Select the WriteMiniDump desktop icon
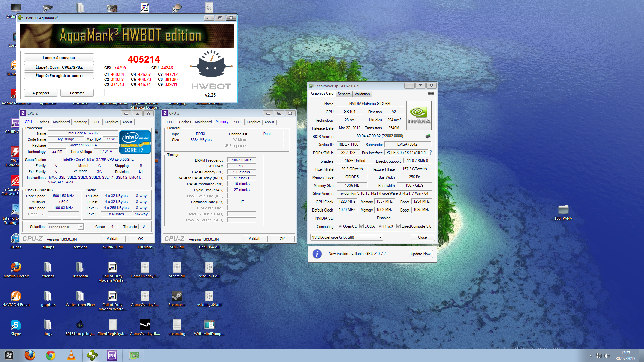 click(x=209, y=328)
